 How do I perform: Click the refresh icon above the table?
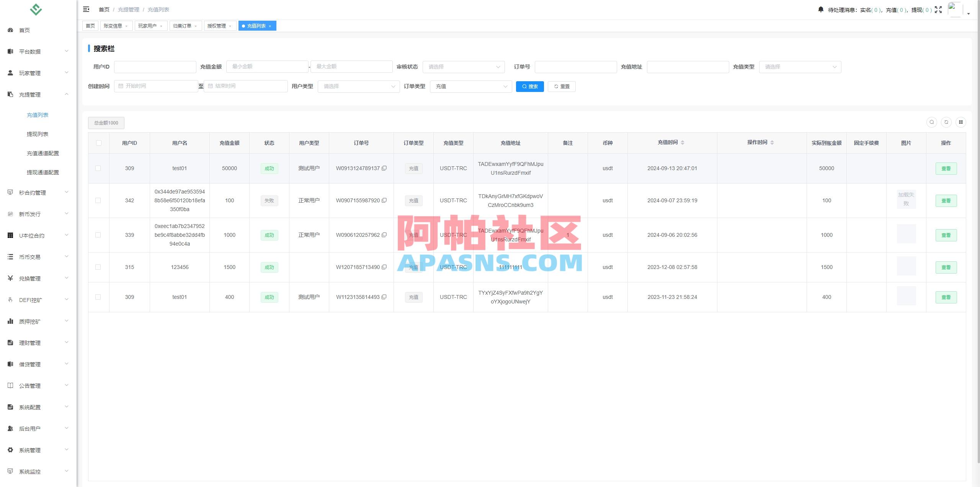[x=947, y=122]
